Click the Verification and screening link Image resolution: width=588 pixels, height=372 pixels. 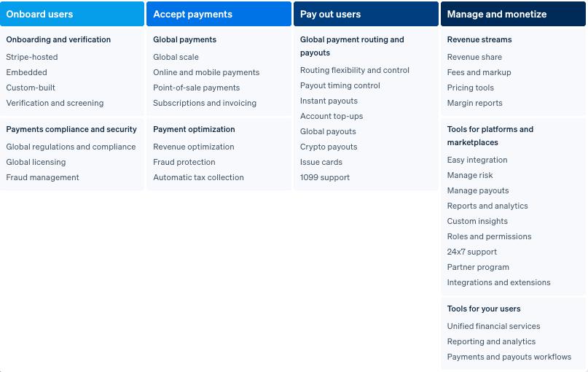[55, 103]
